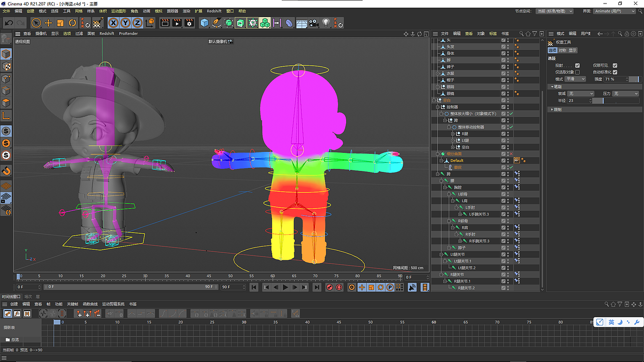This screenshot has height=362, width=644.
Task: Click the green cloner cubes icon
Action: 265,23
